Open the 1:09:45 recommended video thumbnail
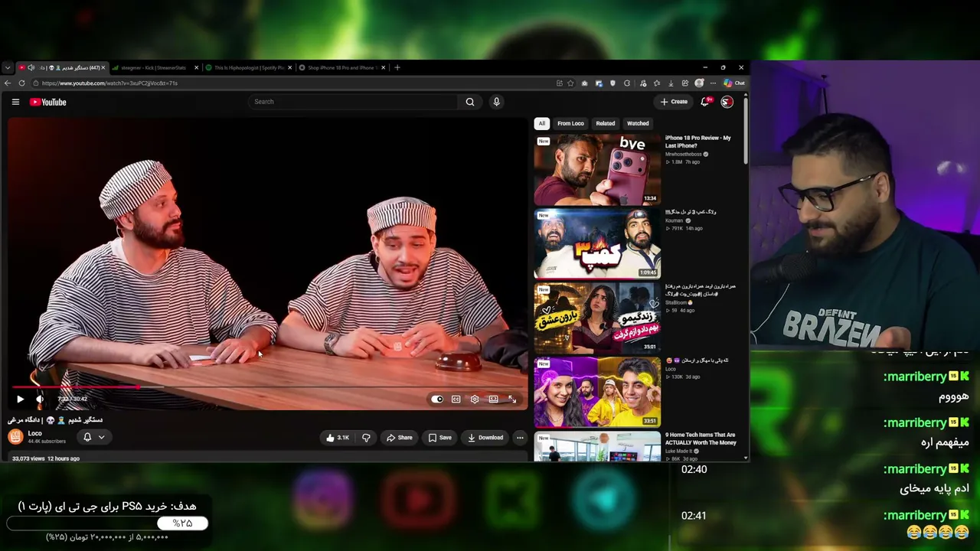Viewport: 980px width, 551px height. (597, 243)
